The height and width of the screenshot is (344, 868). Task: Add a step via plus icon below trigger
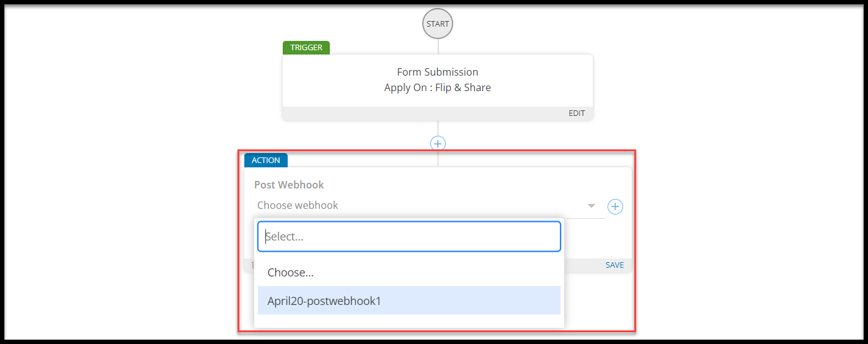tap(438, 143)
